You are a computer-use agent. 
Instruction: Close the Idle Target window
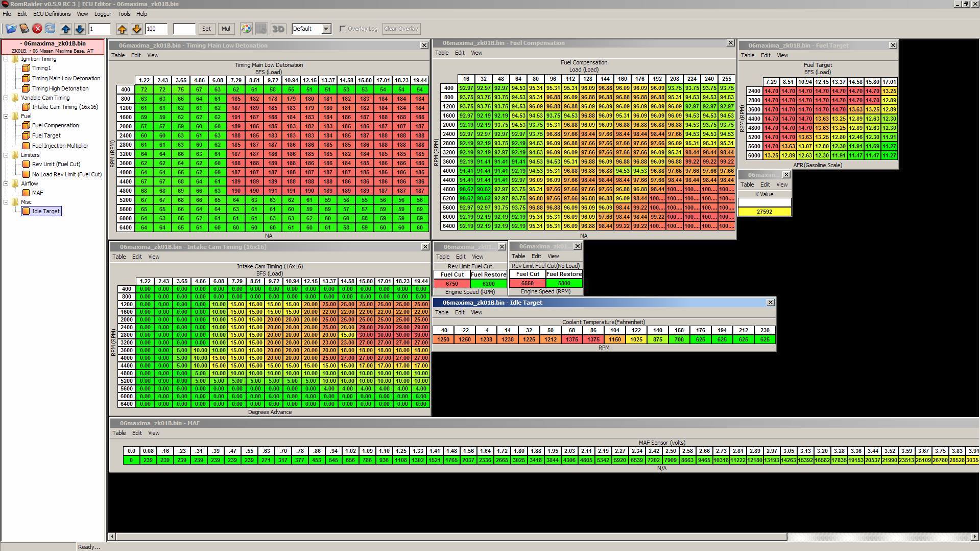click(770, 303)
